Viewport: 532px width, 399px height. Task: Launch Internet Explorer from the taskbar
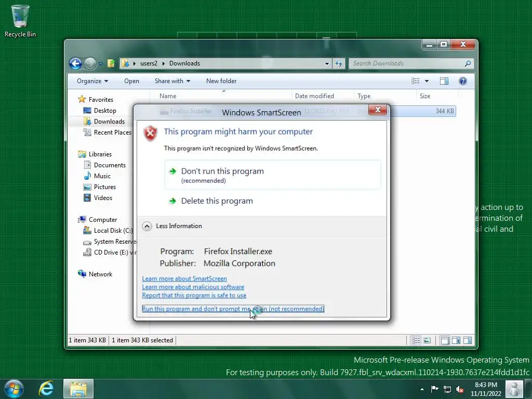coord(46,389)
